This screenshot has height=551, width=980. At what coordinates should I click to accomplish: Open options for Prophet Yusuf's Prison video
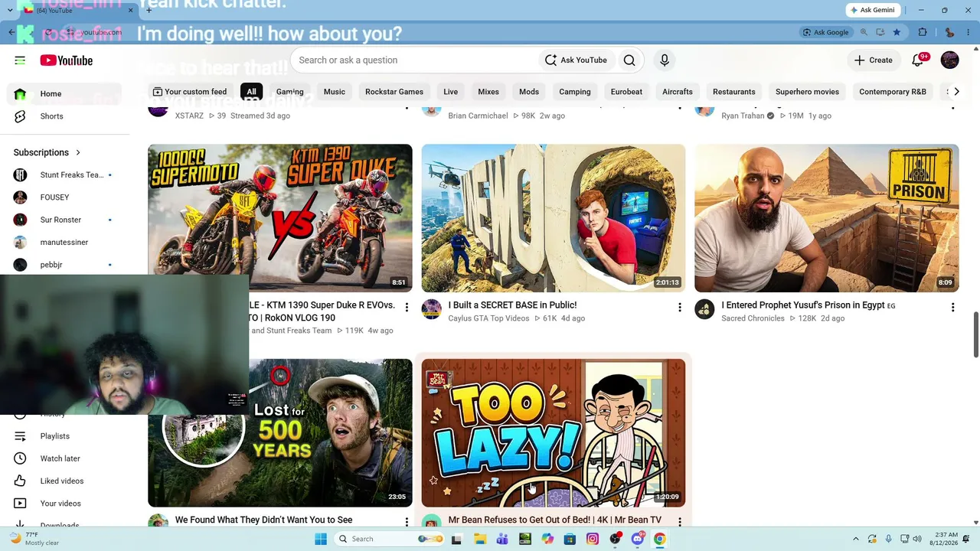click(952, 308)
